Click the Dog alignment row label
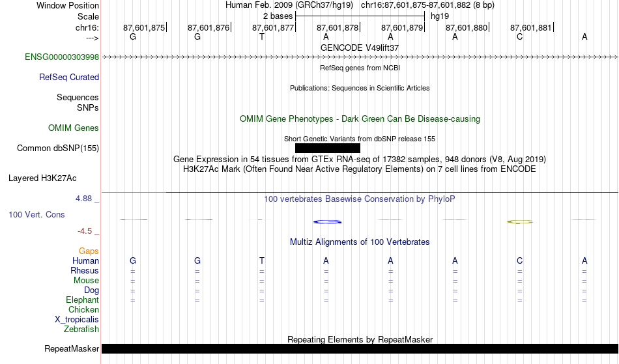 pyautogui.click(x=92, y=290)
